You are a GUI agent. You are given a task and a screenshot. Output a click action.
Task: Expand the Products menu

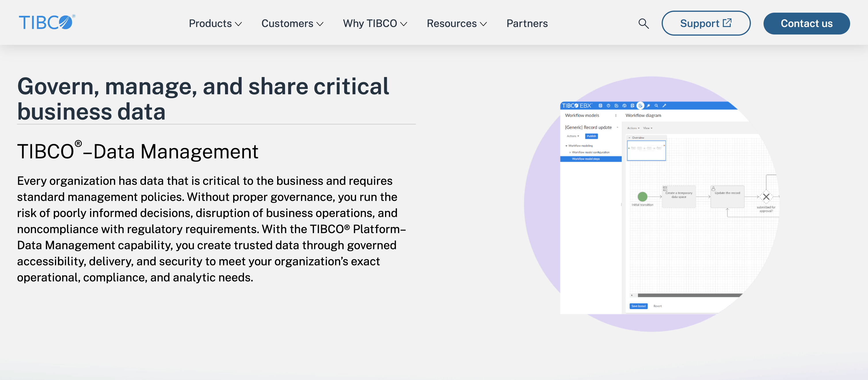(215, 24)
